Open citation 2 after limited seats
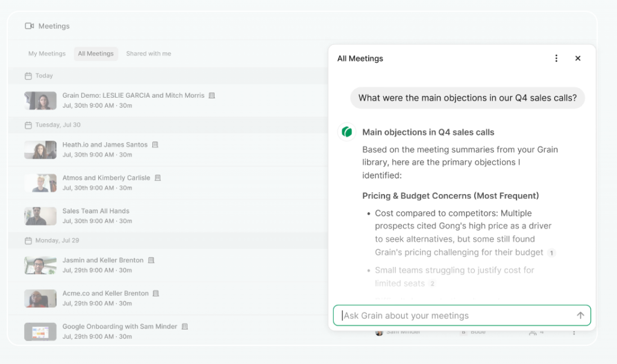Viewport: 617px width, 364px height. coord(432,284)
